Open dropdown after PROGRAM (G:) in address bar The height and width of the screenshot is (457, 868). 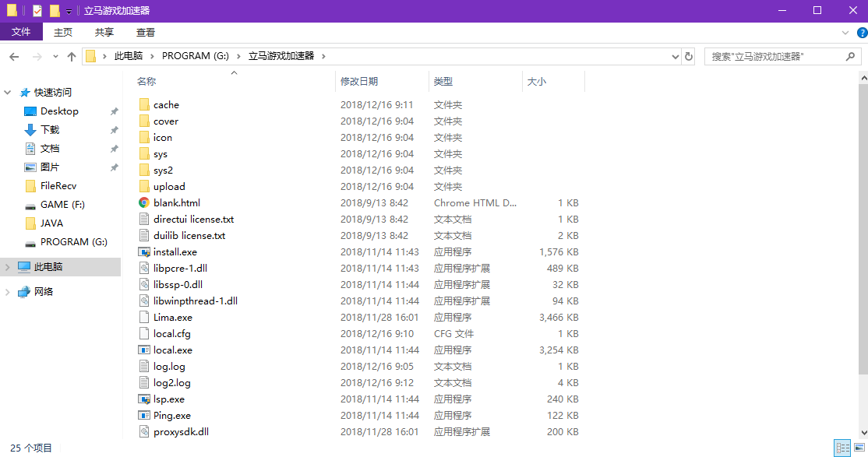tap(238, 56)
